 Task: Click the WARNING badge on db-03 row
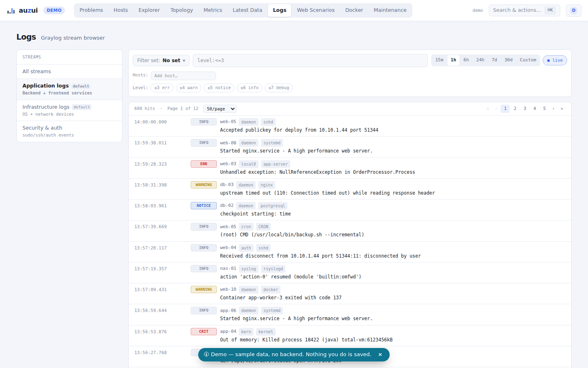[204, 185]
